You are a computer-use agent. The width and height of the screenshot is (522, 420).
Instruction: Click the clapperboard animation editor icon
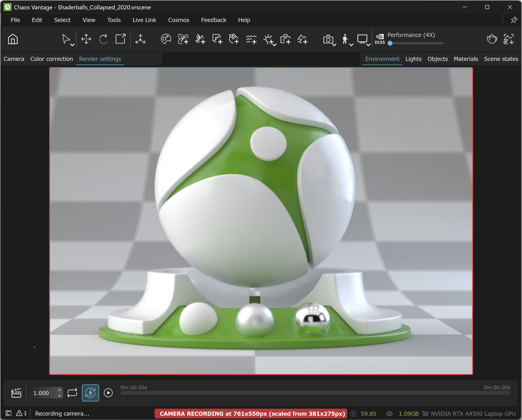coord(16,393)
